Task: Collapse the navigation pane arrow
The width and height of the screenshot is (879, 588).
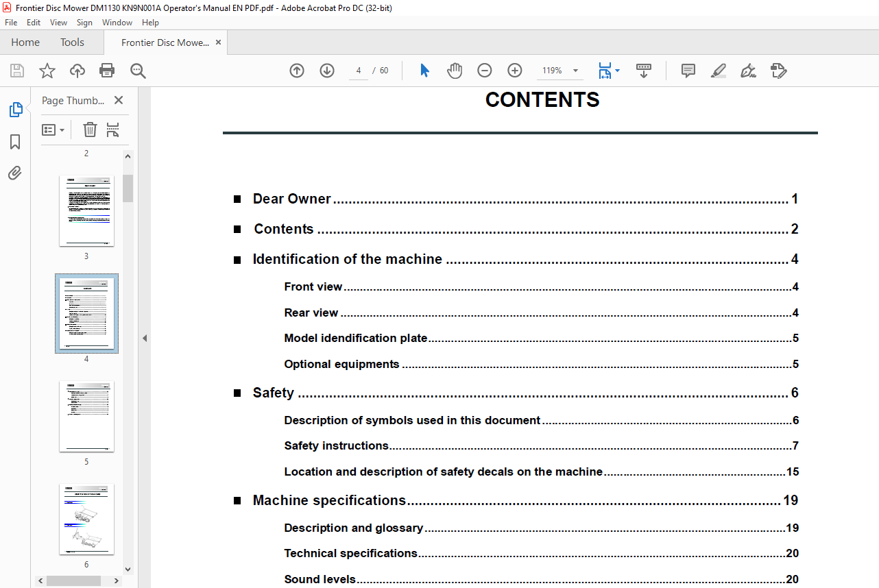Action: click(x=145, y=338)
